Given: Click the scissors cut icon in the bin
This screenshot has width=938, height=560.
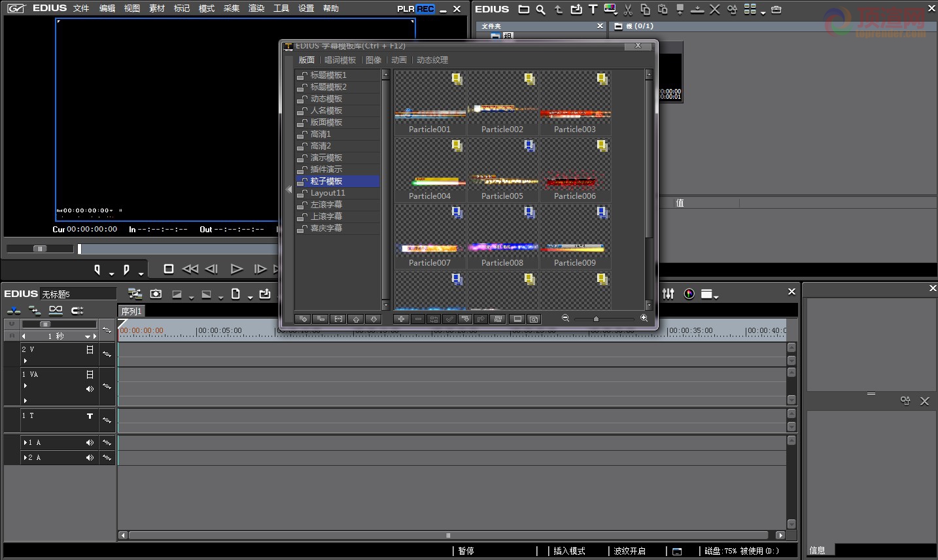Looking at the screenshot, I should pos(628,9).
